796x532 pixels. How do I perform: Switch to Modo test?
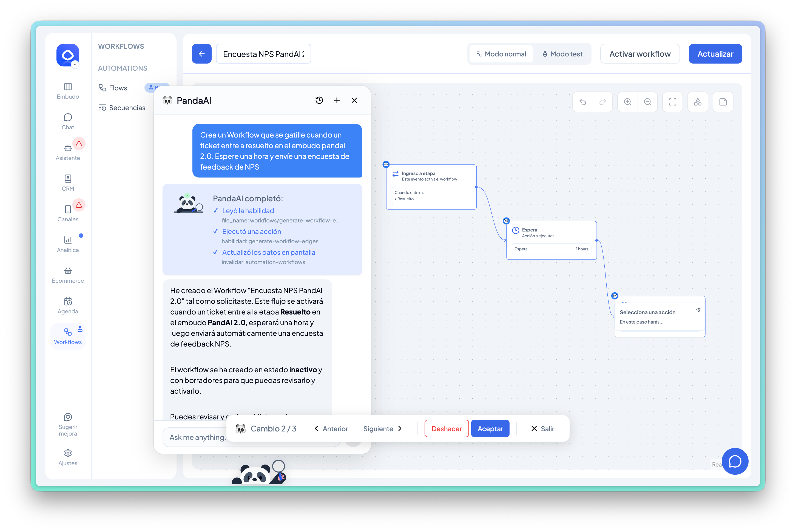(x=562, y=54)
